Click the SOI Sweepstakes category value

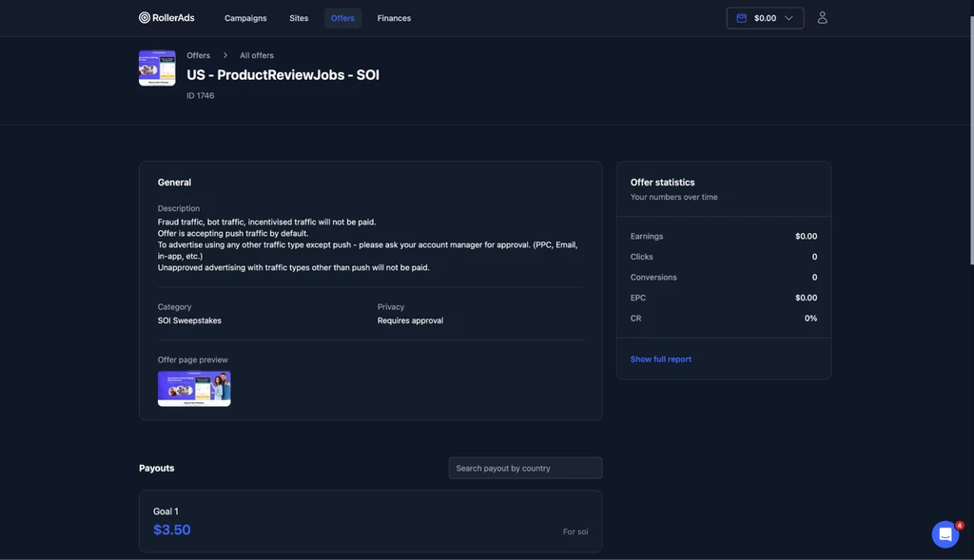[189, 320]
